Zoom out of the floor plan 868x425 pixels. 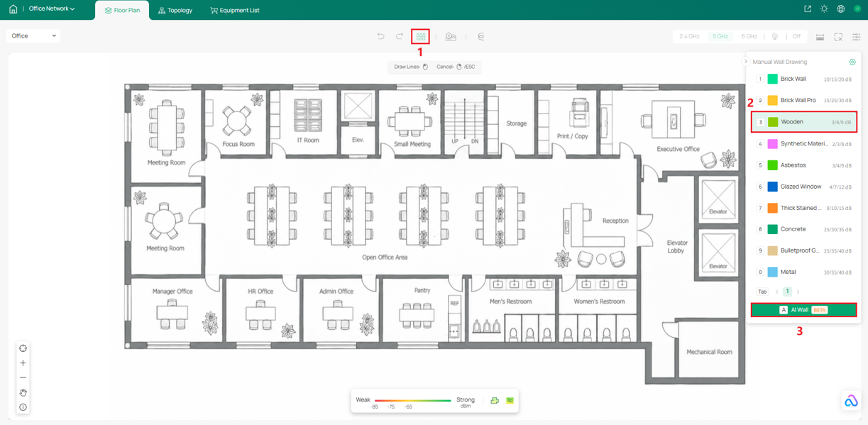pos(23,377)
